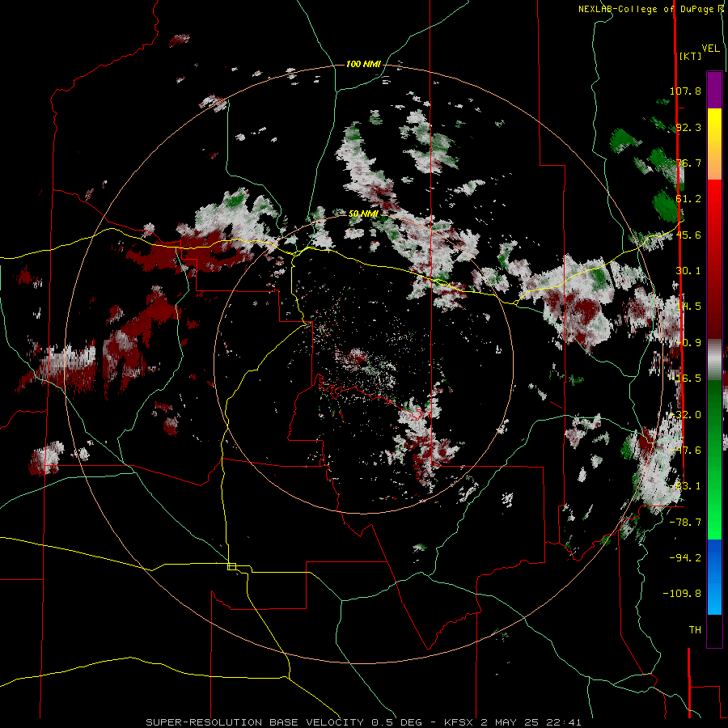Screen dimensions: 728x728
Task: Click the -78.7 velocity legend value
Action: coord(685,523)
